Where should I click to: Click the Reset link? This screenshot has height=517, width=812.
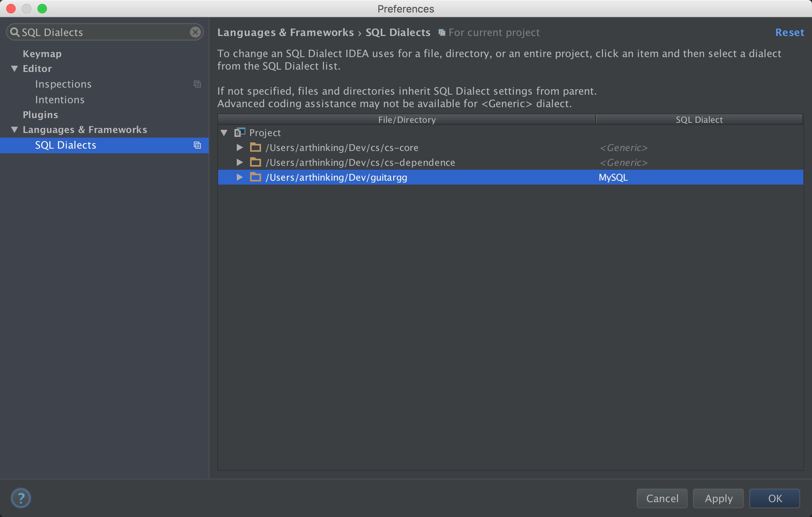(789, 32)
